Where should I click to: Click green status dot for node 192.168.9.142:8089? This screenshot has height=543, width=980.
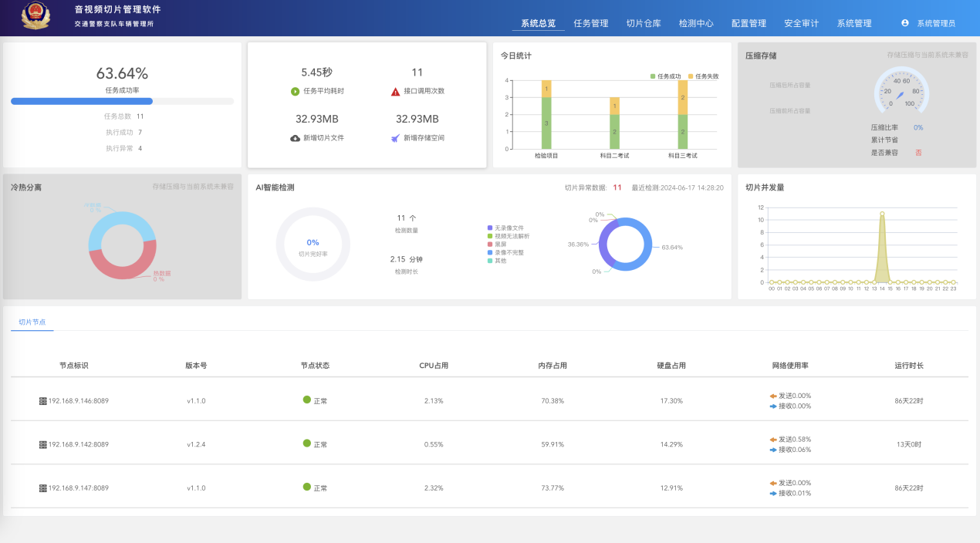coord(307,444)
